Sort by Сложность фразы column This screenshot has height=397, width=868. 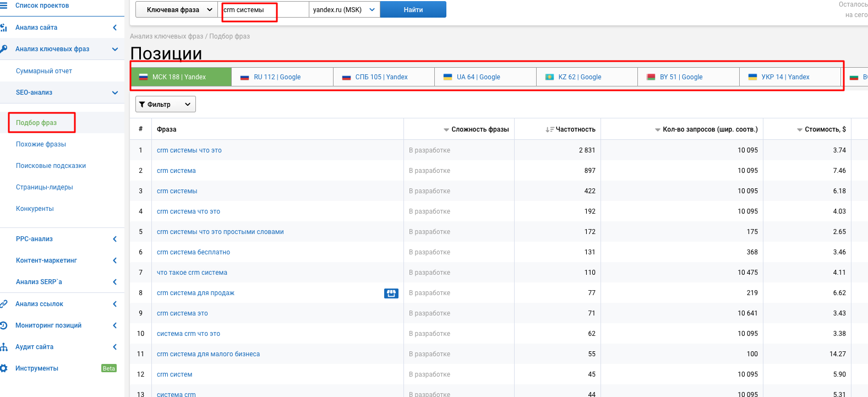[x=476, y=129]
